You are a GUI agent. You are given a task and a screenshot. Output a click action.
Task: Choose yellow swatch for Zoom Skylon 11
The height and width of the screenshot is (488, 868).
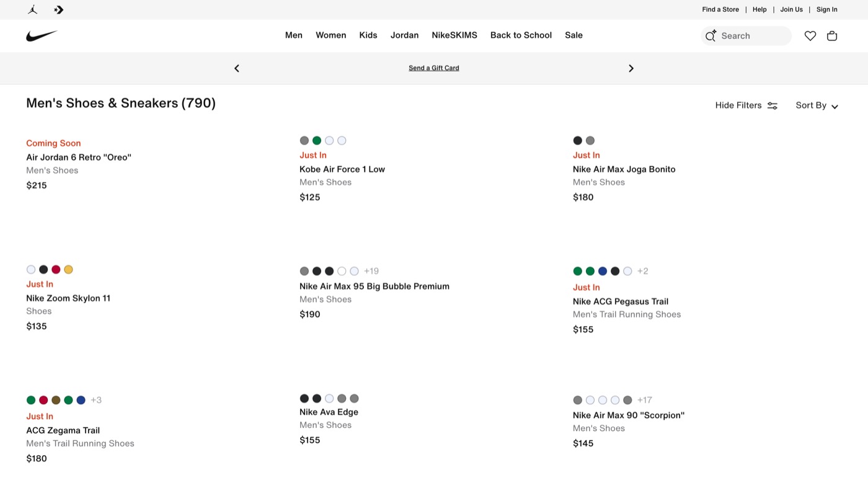68,270
